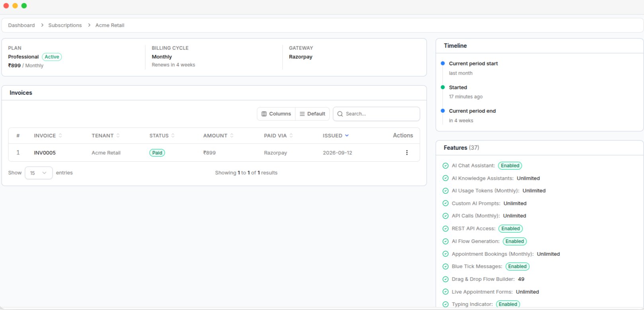Click the ₹899 amount cell in the table

click(x=209, y=153)
